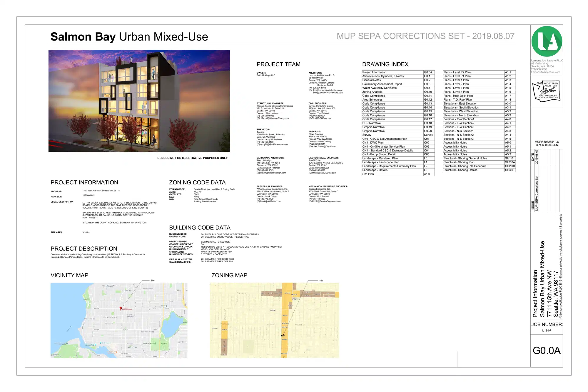Image resolution: width=588 pixels, height=392 pixels.
Task: Click the vicinity map image
Action: (x=119, y=320)
